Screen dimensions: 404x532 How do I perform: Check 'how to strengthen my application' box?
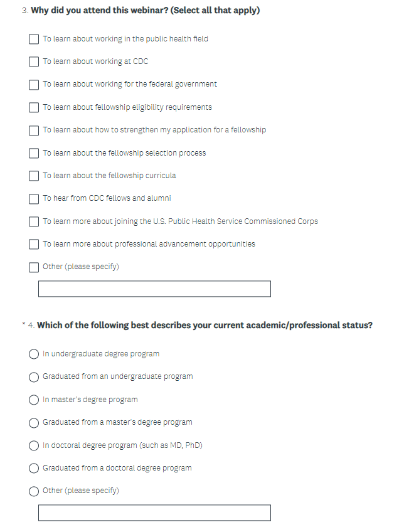point(34,130)
